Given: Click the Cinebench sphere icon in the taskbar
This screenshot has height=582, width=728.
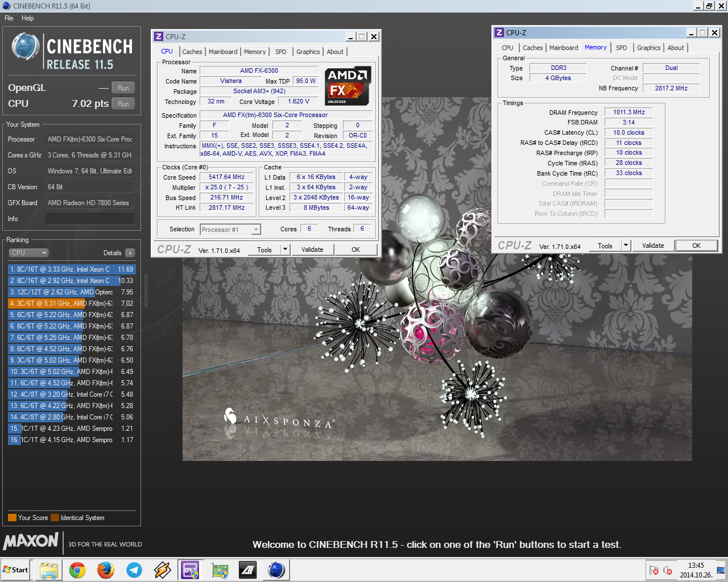Looking at the screenshot, I should 276,569.
